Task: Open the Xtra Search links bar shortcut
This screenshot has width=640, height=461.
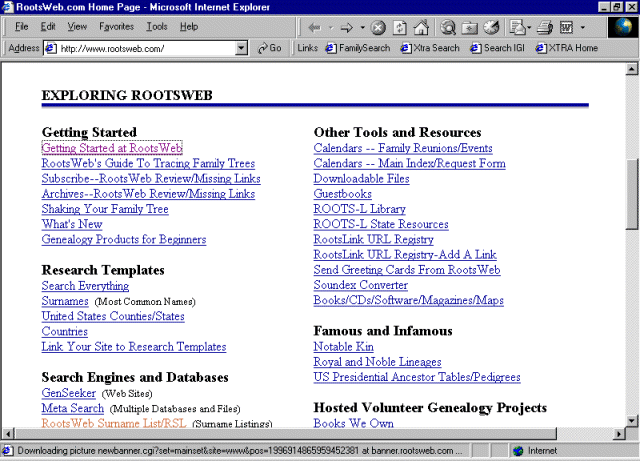Action: coord(430,48)
